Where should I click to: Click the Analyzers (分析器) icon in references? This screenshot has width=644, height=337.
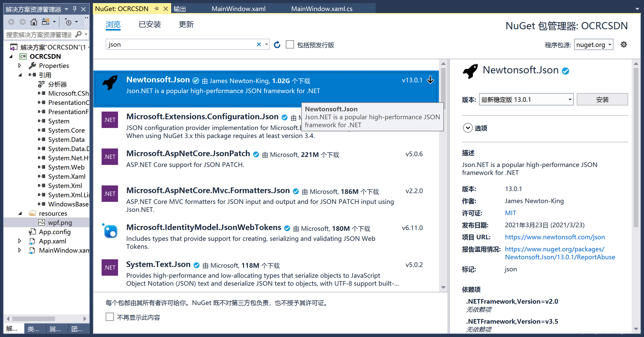coord(41,84)
